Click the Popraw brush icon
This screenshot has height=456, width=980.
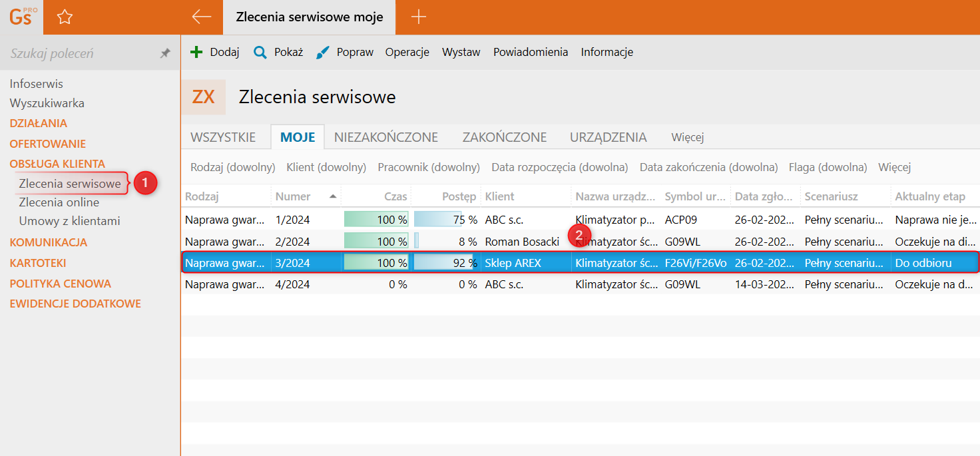coord(323,52)
